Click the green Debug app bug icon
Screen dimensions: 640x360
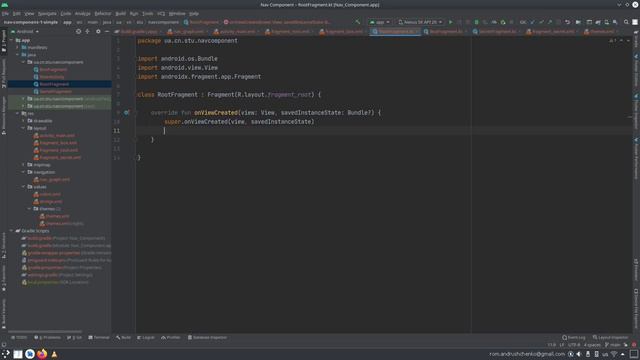[476, 22]
